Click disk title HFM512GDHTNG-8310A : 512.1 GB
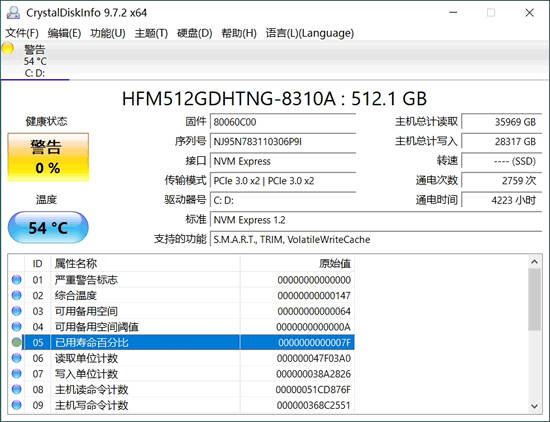 click(x=275, y=99)
